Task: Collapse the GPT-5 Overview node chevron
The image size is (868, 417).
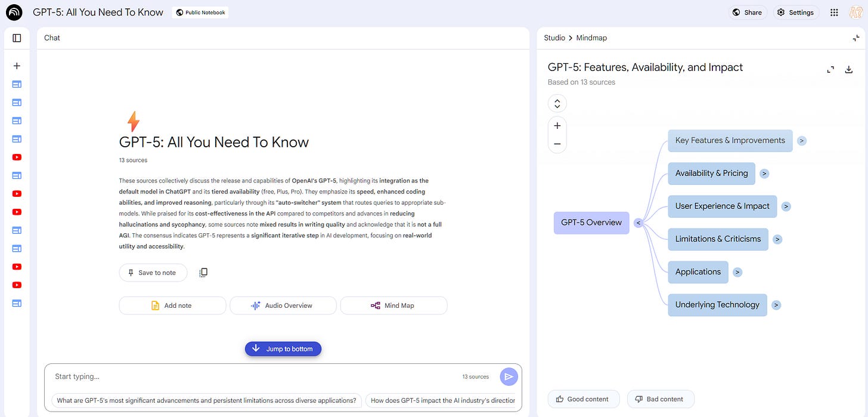Action: (x=638, y=223)
